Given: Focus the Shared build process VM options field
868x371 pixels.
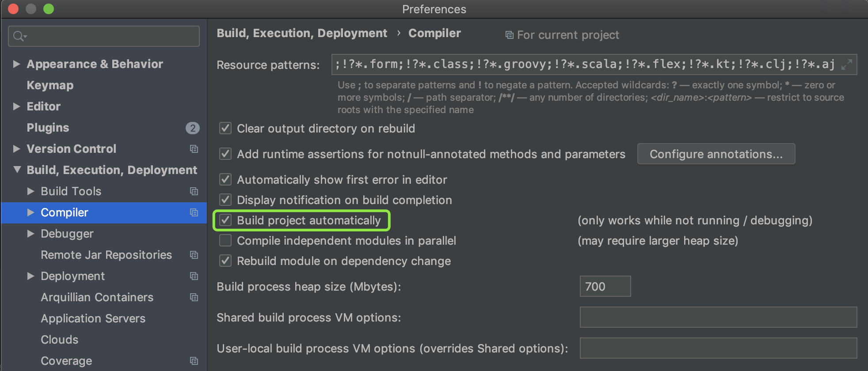Looking at the screenshot, I should pos(718,318).
